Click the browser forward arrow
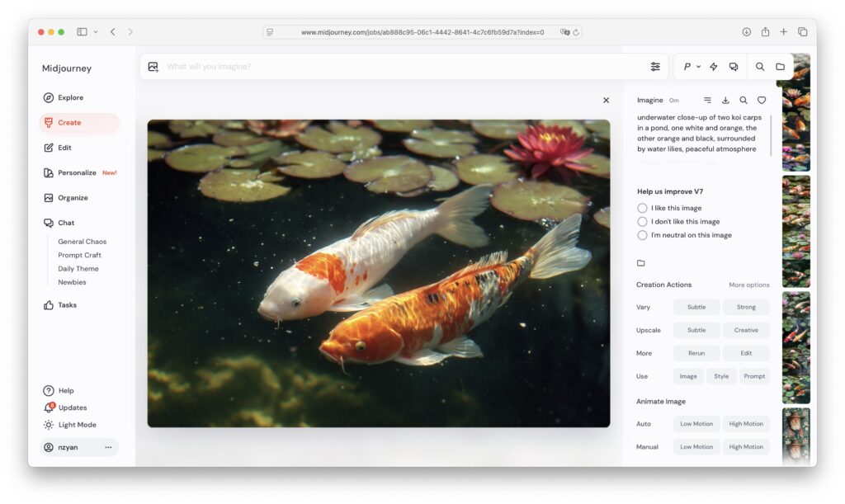 130,32
